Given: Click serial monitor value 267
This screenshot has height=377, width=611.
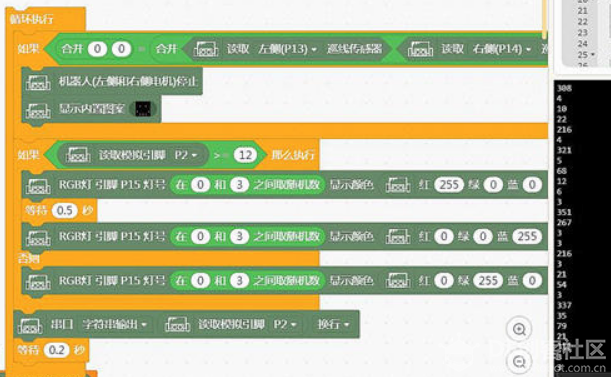Looking at the screenshot, I should [564, 223].
